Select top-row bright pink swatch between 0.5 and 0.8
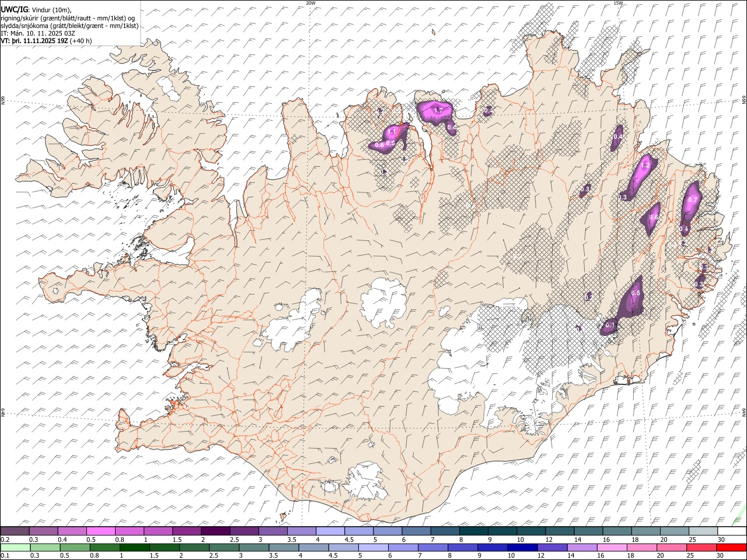Viewport: 747px width, 560px height. (100, 531)
